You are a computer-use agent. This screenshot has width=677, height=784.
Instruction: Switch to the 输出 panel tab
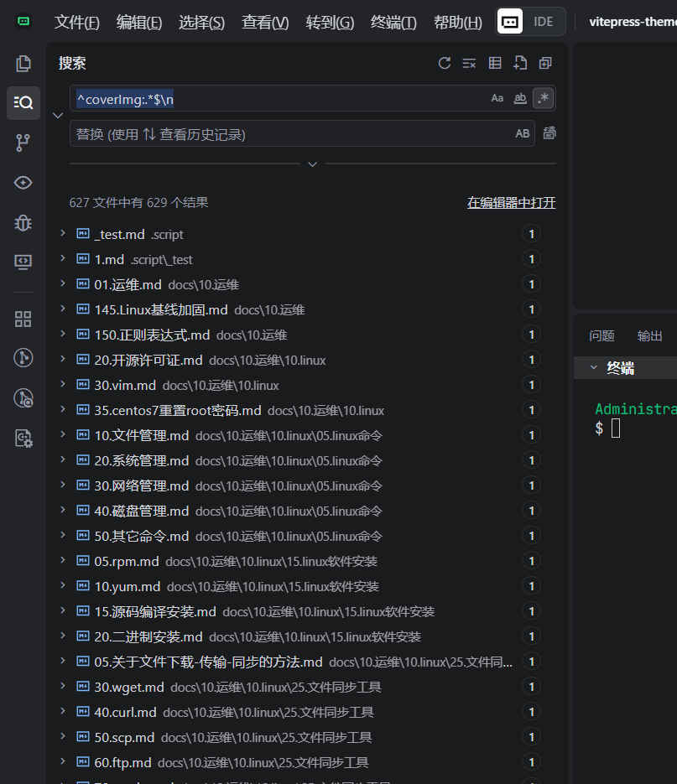pos(649,335)
